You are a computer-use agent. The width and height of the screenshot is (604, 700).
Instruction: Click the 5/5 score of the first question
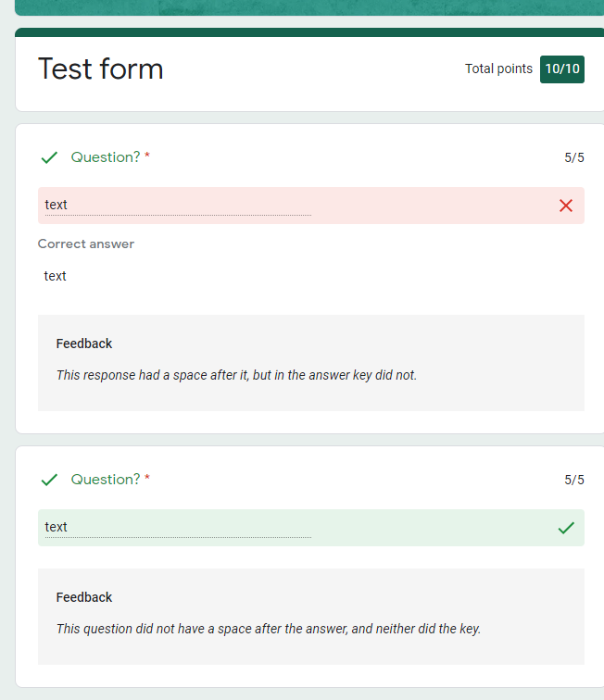tap(574, 157)
